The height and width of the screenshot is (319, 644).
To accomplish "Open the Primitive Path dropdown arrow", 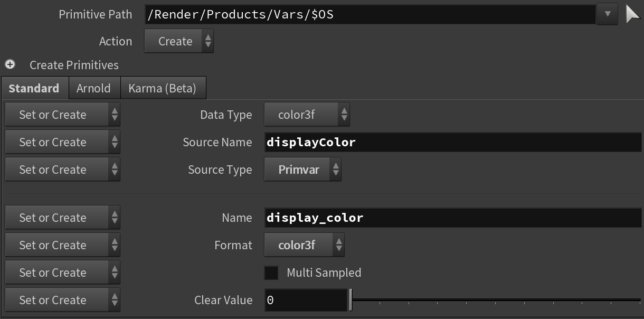I will pos(607,14).
